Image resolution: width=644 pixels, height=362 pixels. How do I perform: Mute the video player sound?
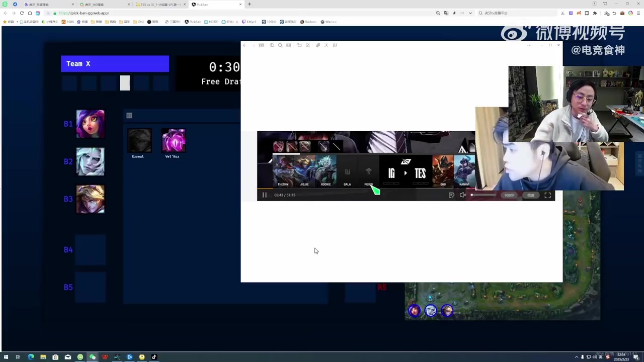coord(462,195)
